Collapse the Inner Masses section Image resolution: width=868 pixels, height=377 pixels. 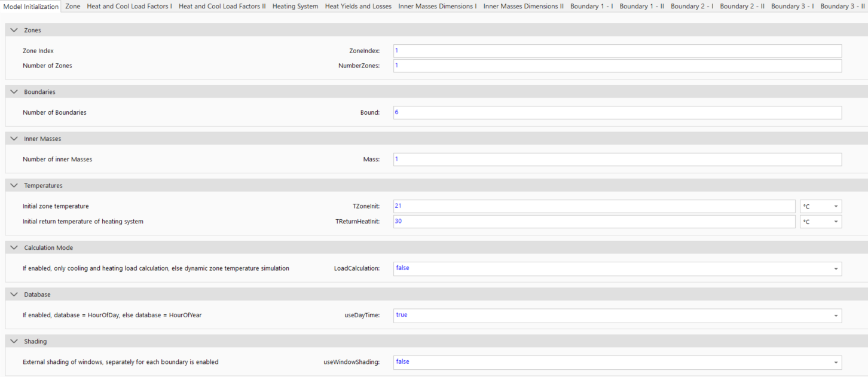click(14, 139)
